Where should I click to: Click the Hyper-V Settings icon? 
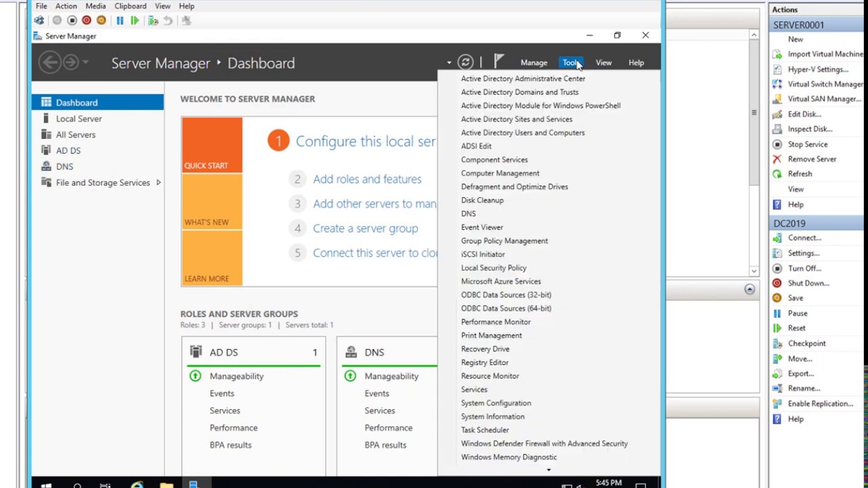click(x=777, y=69)
